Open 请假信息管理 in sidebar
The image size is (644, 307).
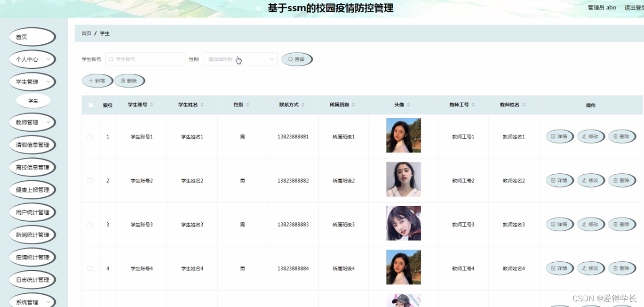32,145
